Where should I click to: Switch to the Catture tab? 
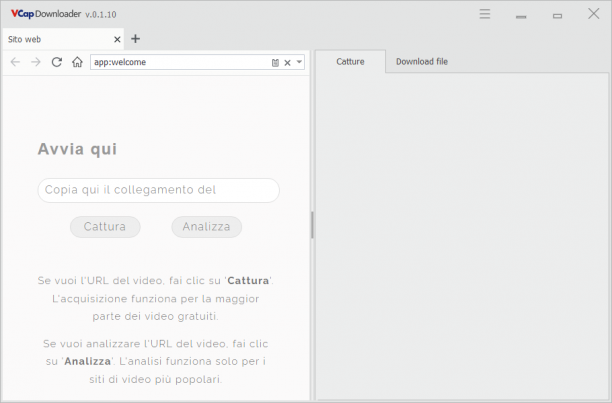coord(350,62)
